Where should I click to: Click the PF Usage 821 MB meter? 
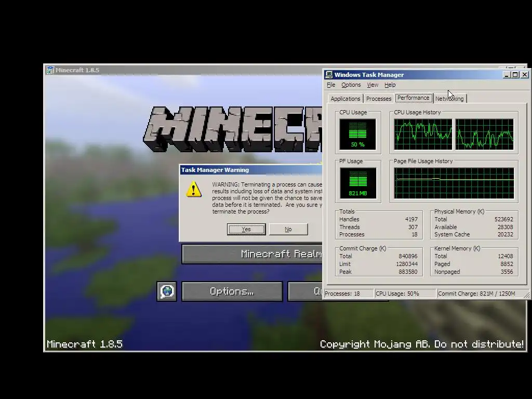point(357,183)
